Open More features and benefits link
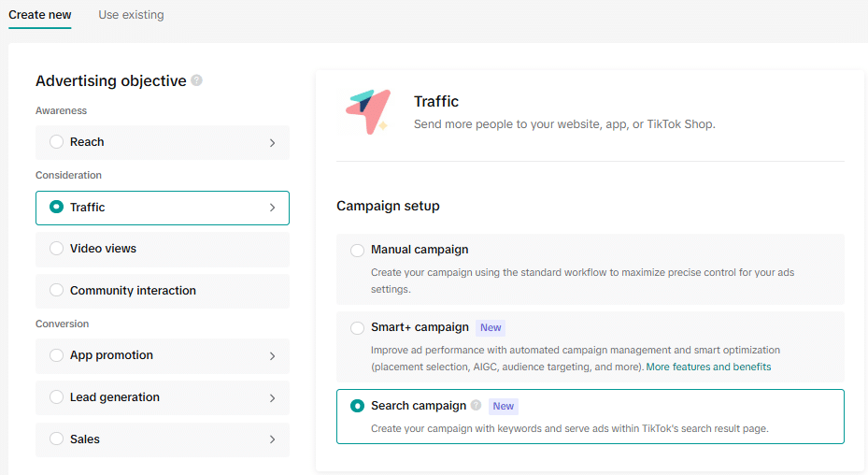 [x=708, y=367]
